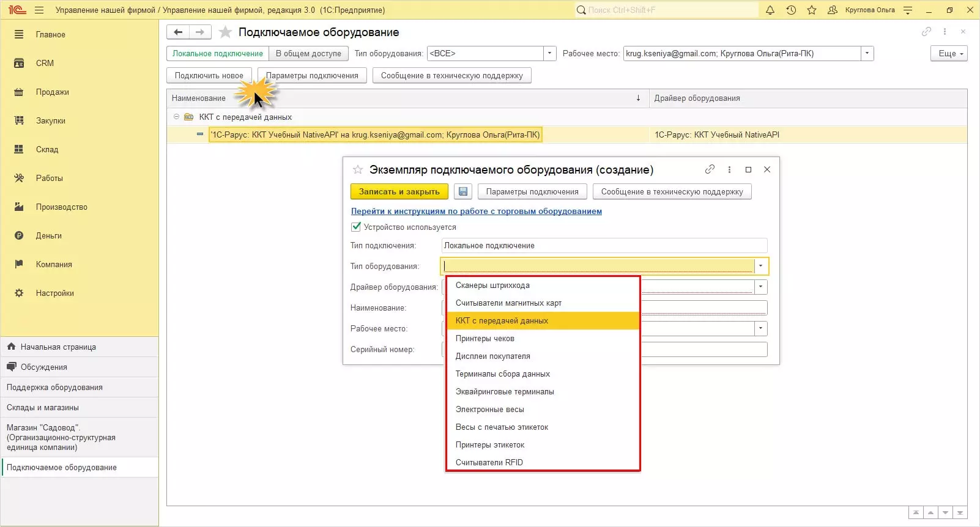Viewport: 980px width, 527px height.
Task: Choose Дисплеи покупателя option
Action: point(543,356)
